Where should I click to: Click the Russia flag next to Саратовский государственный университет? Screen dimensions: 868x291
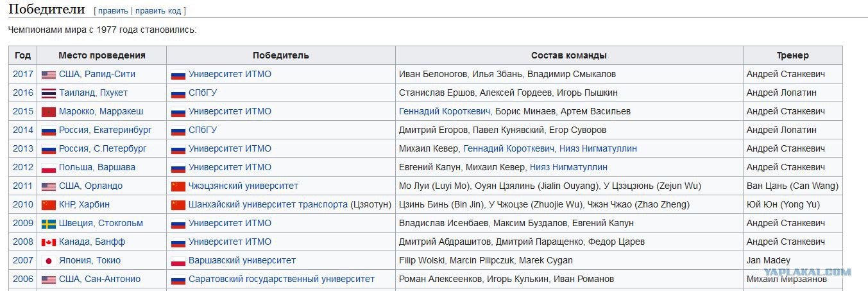pyautogui.click(x=178, y=279)
